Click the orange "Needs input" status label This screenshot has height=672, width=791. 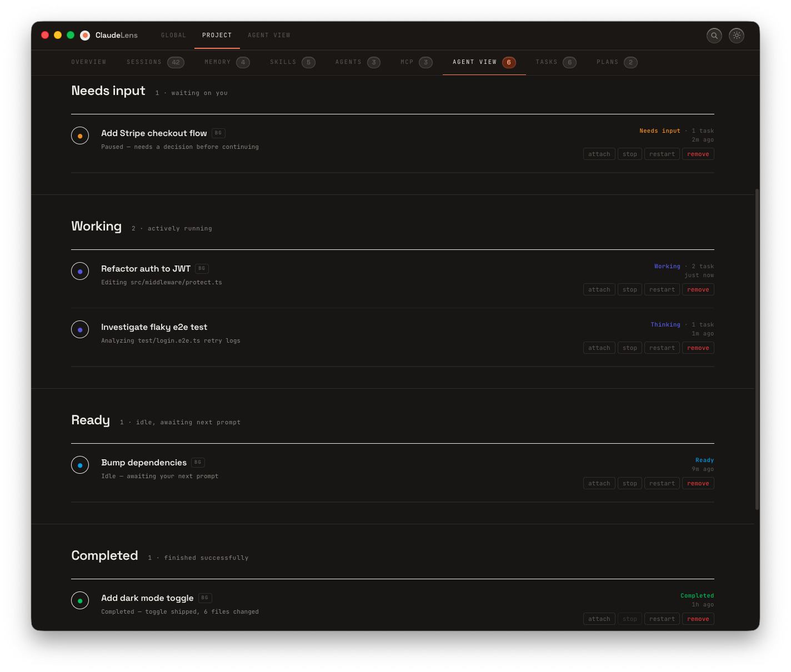(660, 131)
